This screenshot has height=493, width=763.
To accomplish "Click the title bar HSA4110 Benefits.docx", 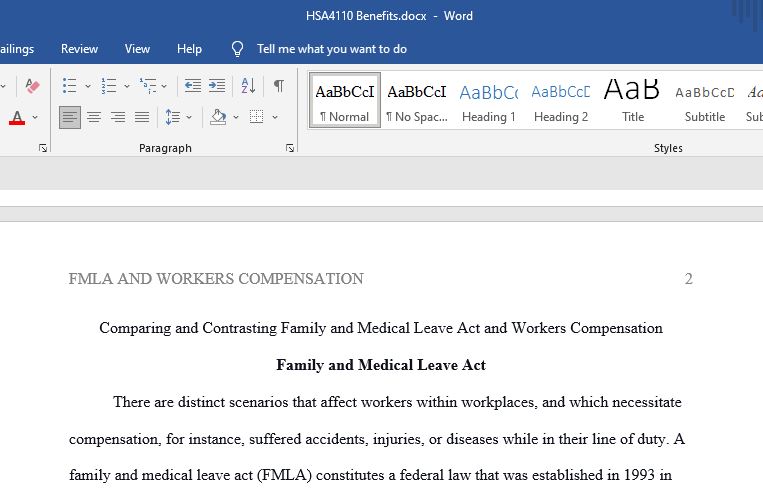I will pyautogui.click(x=366, y=16).
